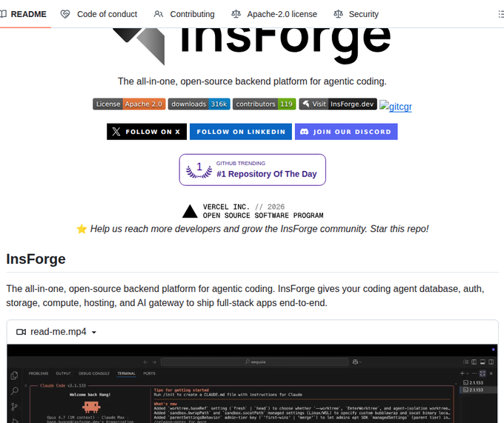504x423 pixels.
Task: Click the DEBUG CONSOLE tab in the video
Action: coord(94,373)
